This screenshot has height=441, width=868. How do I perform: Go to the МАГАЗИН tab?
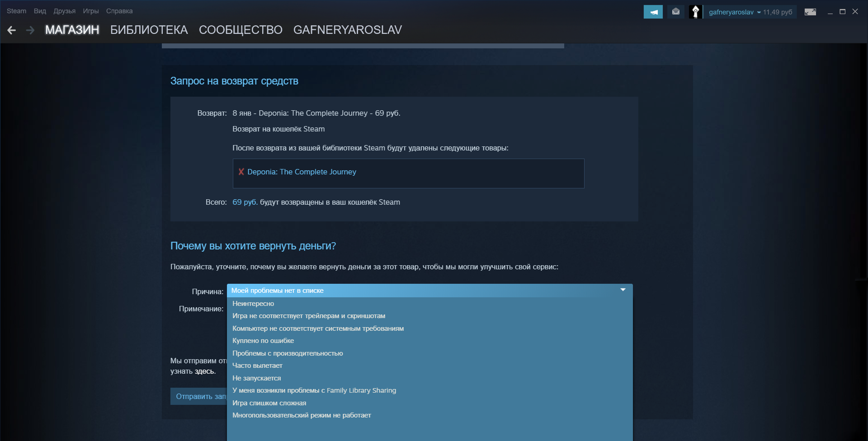(72, 30)
